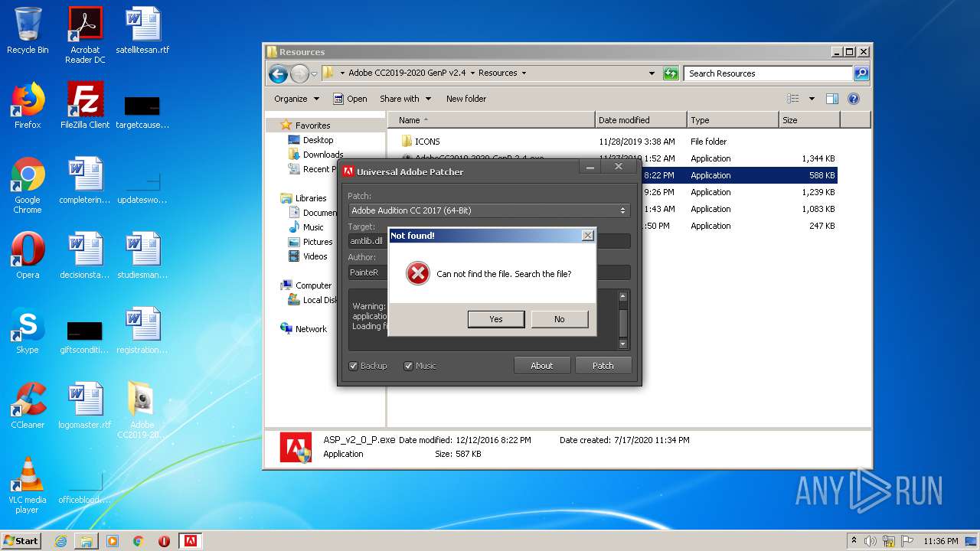Screen dimensions: 980x551
Task: Open the CCleaner desktop icon
Action: point(28,406)
